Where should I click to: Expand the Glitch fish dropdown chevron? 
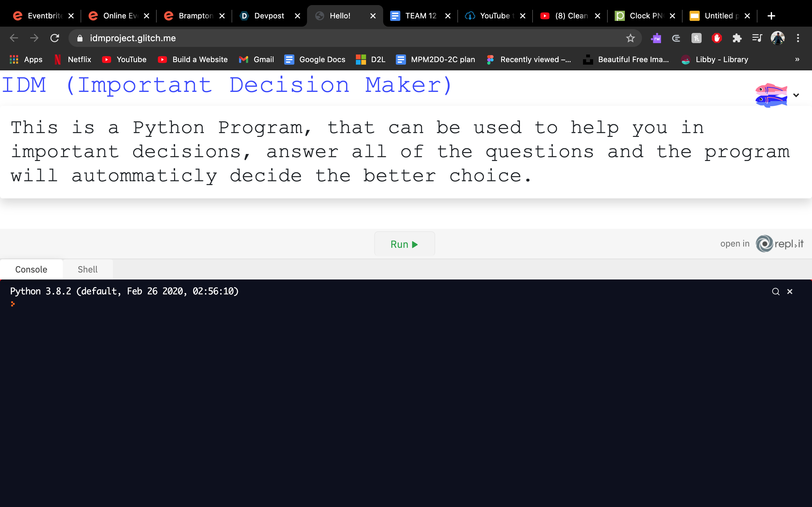pos(796,95)
